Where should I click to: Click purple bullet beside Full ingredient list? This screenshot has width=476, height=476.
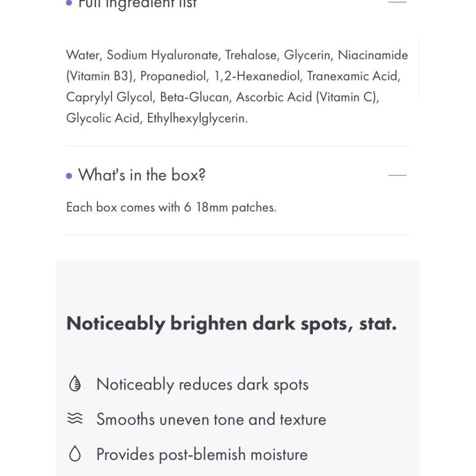point(69,3)
